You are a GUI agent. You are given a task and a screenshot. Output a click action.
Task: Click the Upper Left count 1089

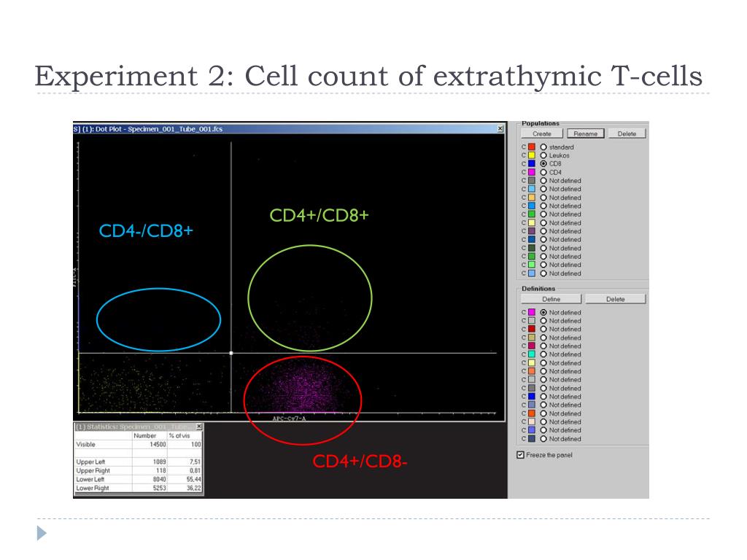(160, 462)
